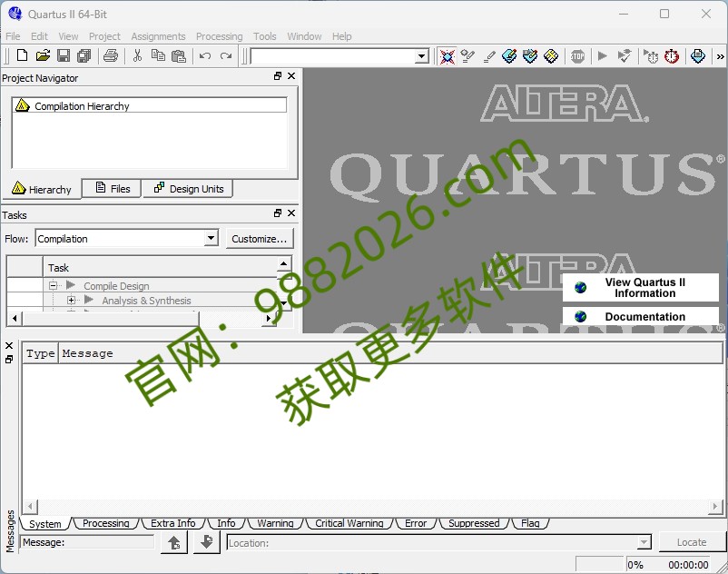
Task: Collapse the Compile Design task
Action: [53, 285]
